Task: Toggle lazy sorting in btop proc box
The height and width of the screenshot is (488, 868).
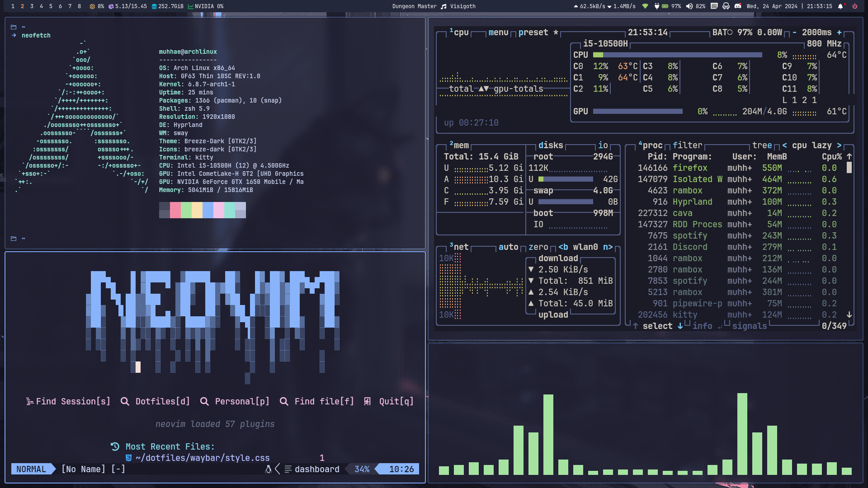Action: coord(822,145)
